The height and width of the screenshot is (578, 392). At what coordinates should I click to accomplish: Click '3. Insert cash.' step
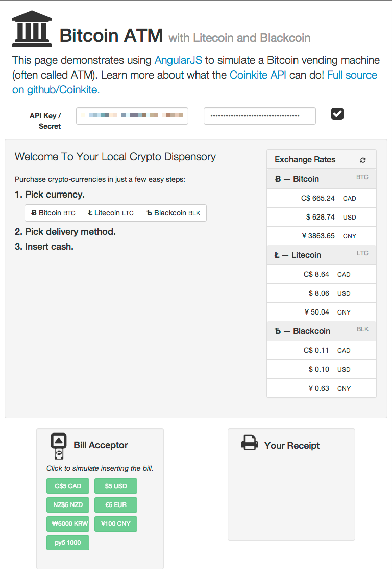(x=44, y=247)
